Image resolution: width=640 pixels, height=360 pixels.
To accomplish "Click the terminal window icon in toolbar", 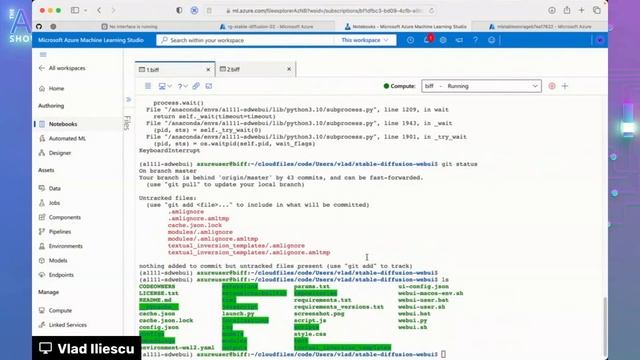I will [209, 86].
